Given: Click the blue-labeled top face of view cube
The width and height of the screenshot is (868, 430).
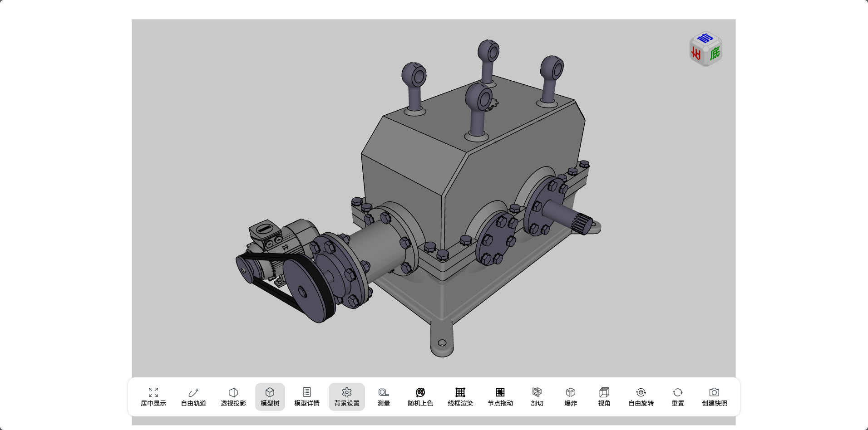Looking at the screenshot, I should coord(705,39).
